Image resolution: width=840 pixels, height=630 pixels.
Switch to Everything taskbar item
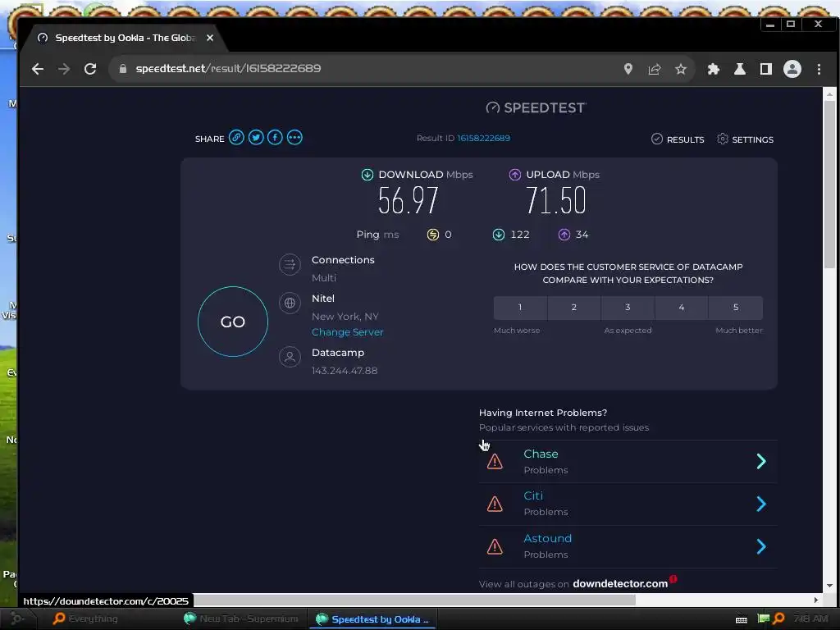[x=85, y=619]
